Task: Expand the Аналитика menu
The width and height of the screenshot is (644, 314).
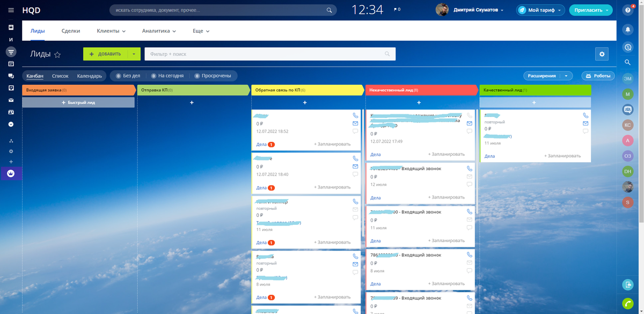Action: [x=159, y=31]
